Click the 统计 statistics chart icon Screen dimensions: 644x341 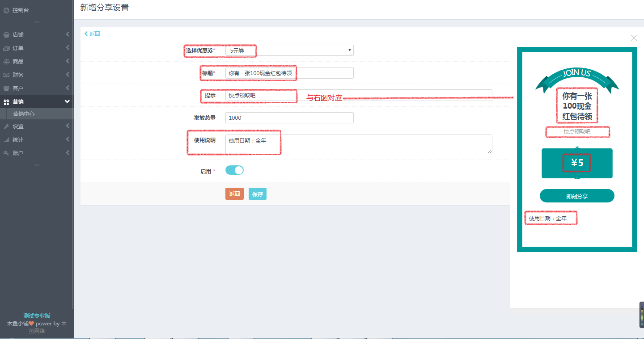point(6,140)
